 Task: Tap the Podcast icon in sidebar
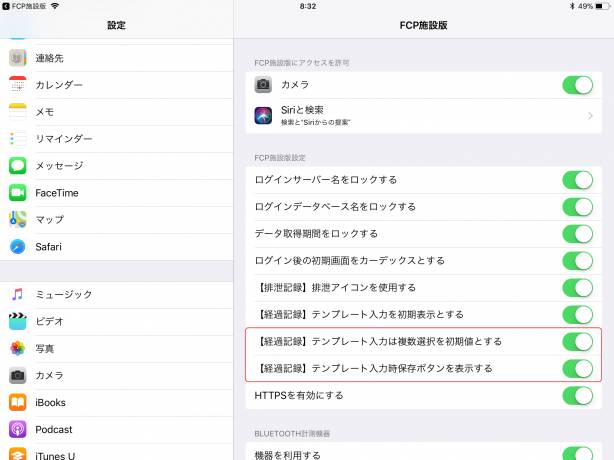point(18,429)
